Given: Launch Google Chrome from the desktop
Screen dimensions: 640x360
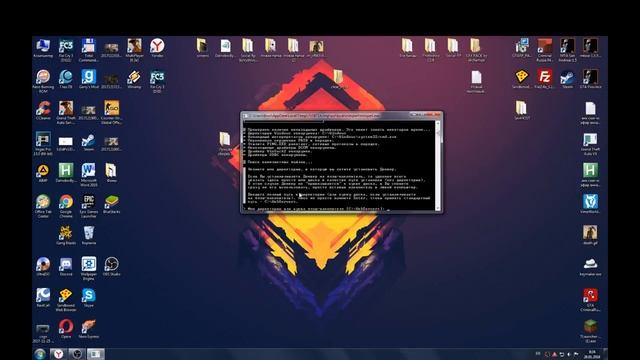Looking at the screenshot, I should (66, 206).
